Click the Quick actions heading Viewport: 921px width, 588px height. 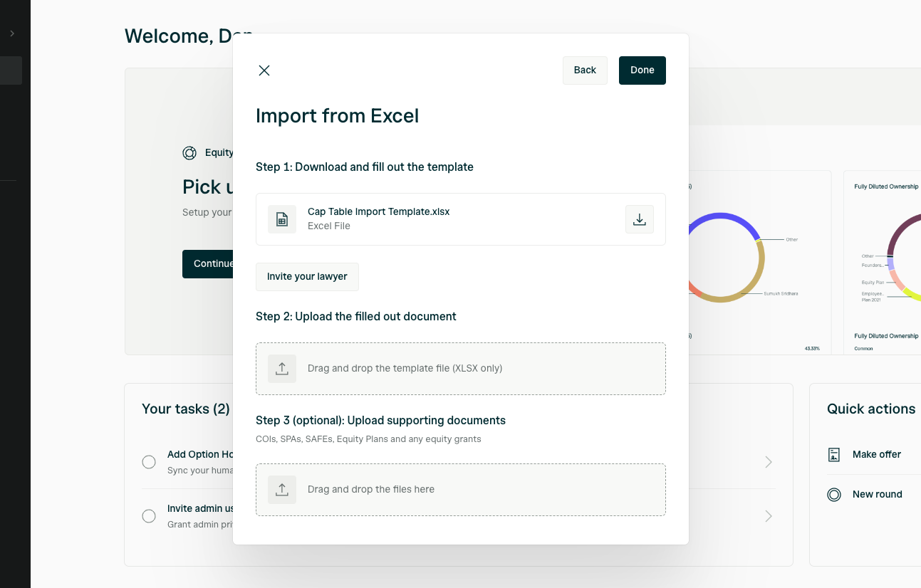(871, 409)
